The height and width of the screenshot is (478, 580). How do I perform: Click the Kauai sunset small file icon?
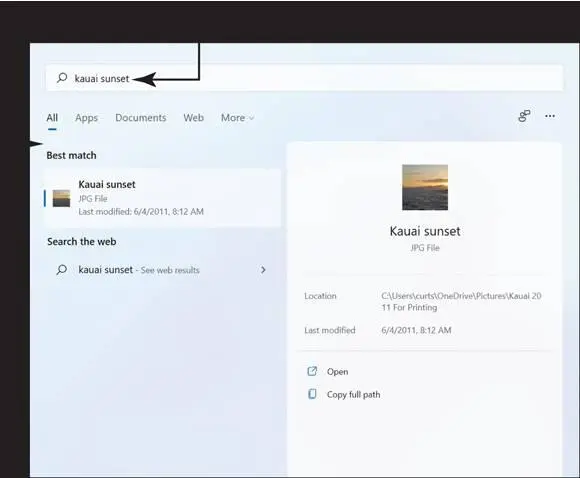point(61,198)
